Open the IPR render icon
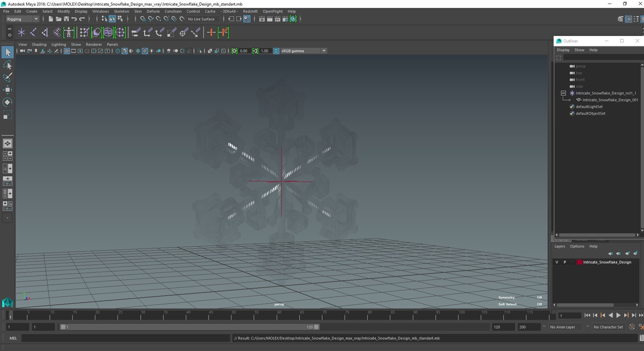 tap(277, 19)
